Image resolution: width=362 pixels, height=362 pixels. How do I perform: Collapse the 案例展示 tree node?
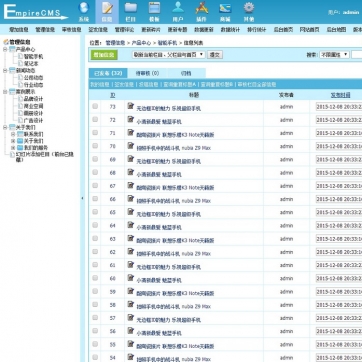5,91
